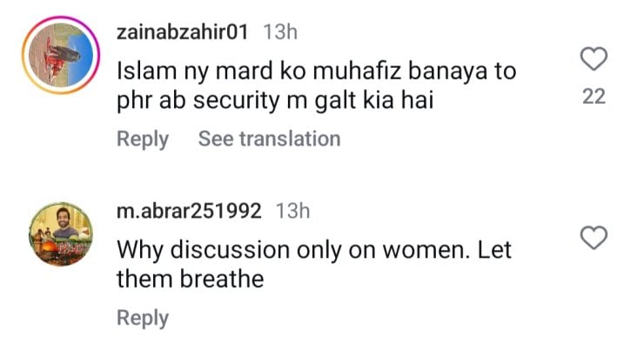Like zainabzahir01's comment with the heart
Image resolution: width=644 pixels, height=352 pixels.
pos(594,60)
